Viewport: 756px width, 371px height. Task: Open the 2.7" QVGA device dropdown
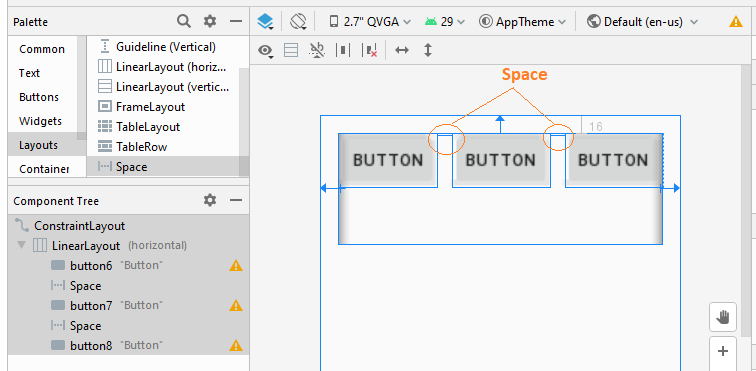pyautogui.click(x=370, y=22)
